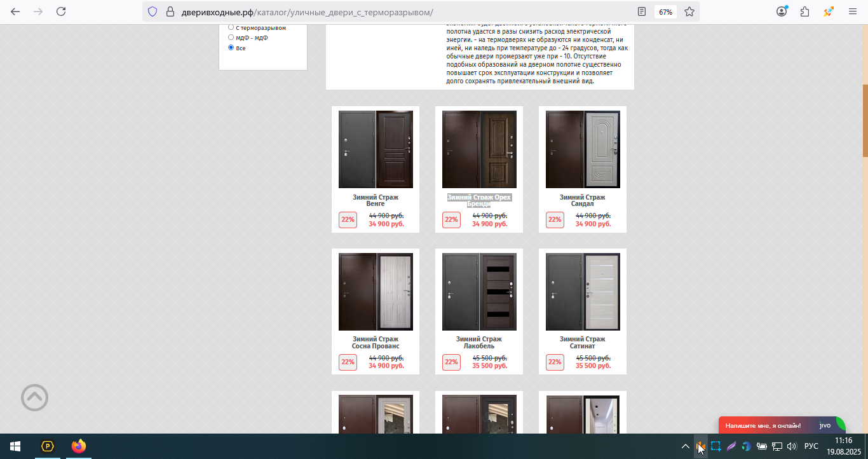Image resolution: width=868 pixels, height=459 pixels.
Task: Reload the current page
Action: (61, 11)
